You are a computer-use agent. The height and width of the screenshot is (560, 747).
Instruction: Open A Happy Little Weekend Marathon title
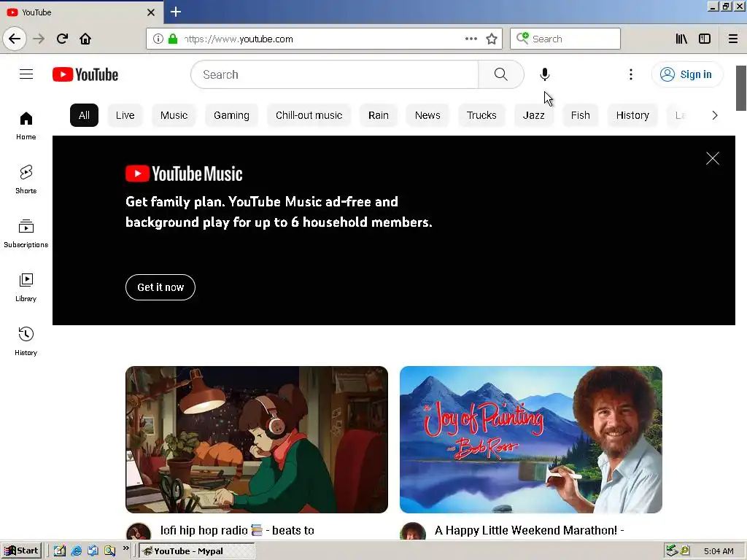click(x=530, y=531)
